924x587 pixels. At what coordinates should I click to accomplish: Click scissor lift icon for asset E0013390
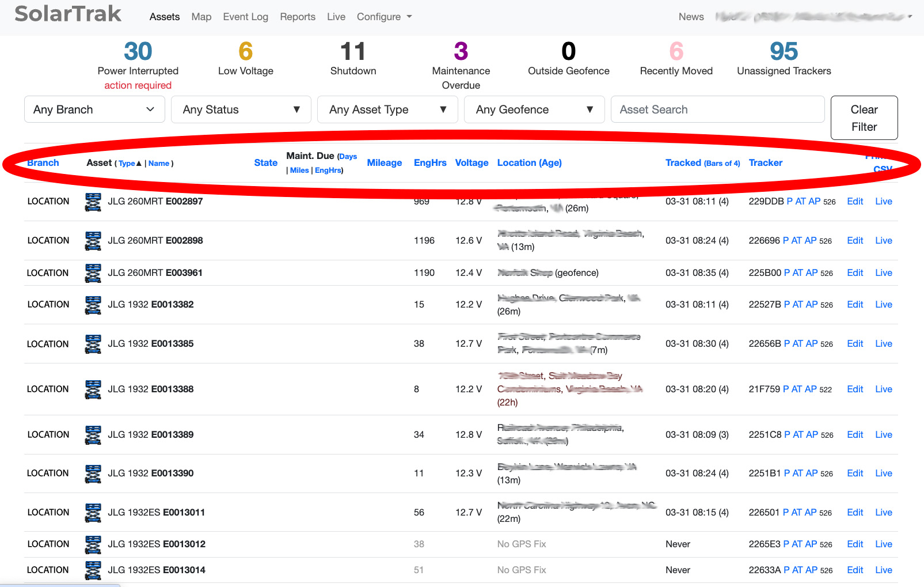[93, 474]
